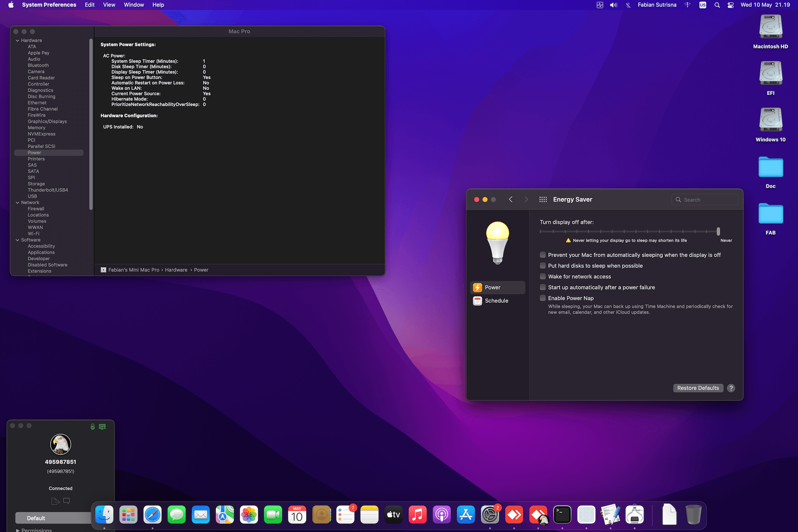Select the Power tab in Energy Saver
Screen dimensions: 798x532
click(x=498, y=288)
